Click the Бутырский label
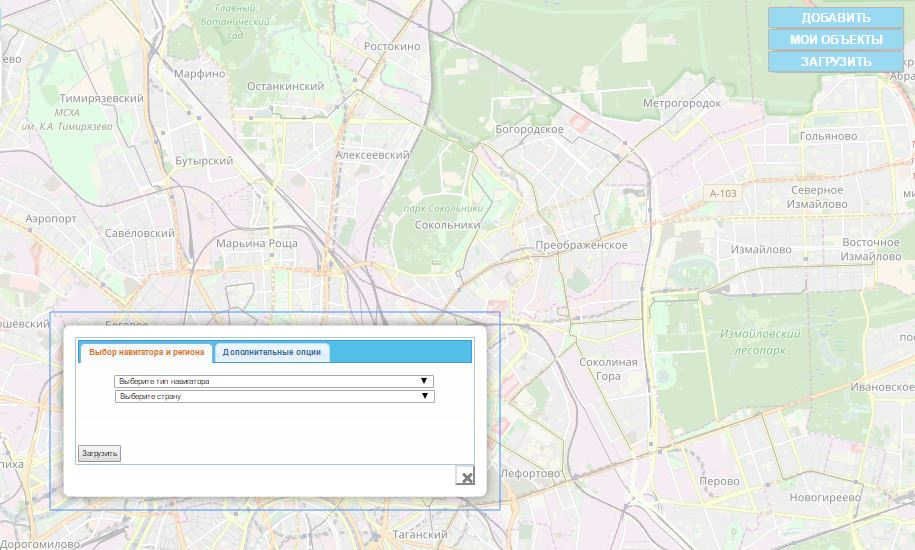Screen dimensions: 915x550 tap(204, 160)
